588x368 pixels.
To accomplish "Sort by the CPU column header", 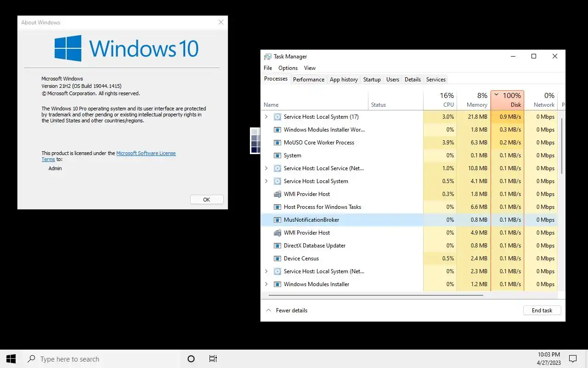I will [x=440, y=100].
